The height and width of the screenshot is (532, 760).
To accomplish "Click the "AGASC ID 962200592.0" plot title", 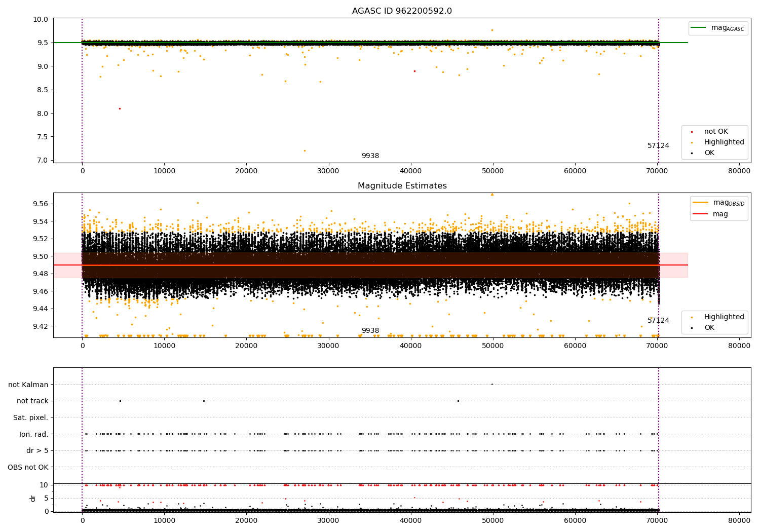I will click(x=402, y=11).
